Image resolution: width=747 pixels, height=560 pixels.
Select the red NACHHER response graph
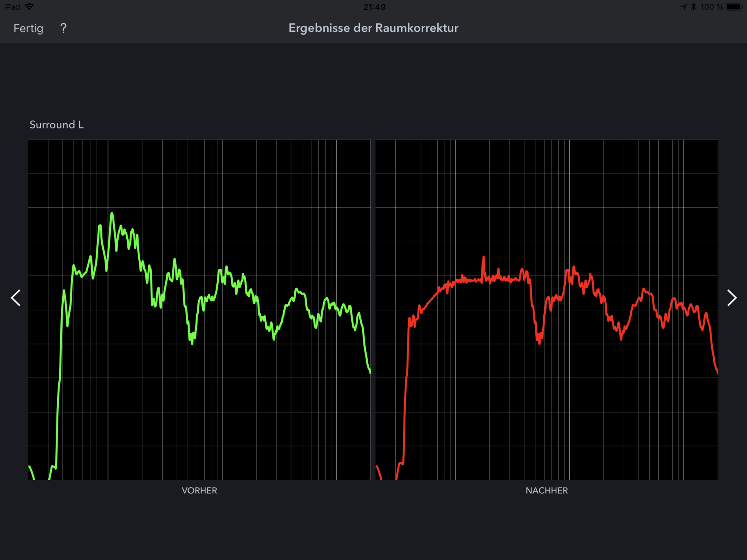click(547, 310)
